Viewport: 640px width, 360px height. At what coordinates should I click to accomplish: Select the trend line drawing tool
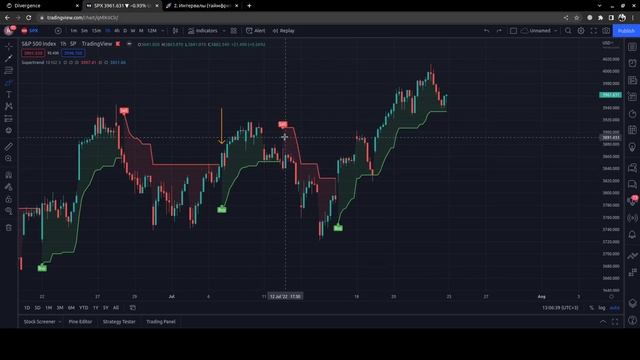9,58
